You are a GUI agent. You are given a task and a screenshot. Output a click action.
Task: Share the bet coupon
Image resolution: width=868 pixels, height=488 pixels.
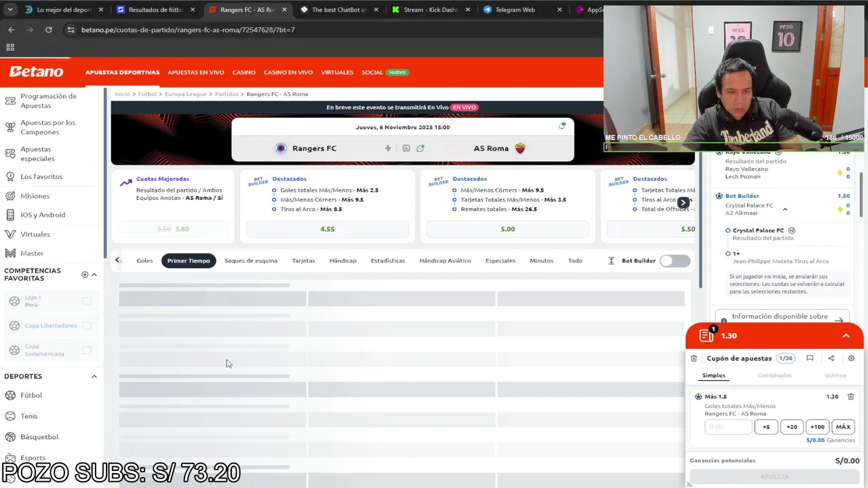831,359
